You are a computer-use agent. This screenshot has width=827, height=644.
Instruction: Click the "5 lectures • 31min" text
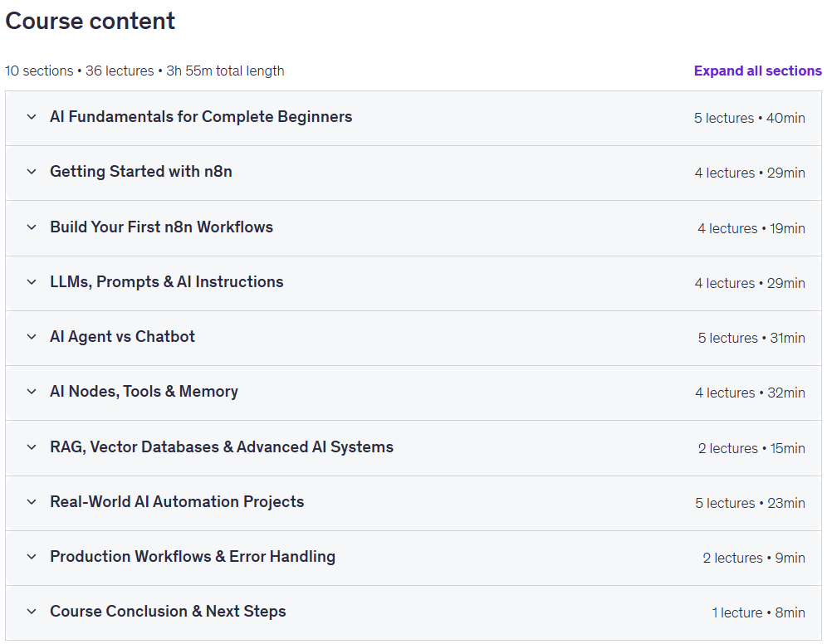click(x=751, y=338)
